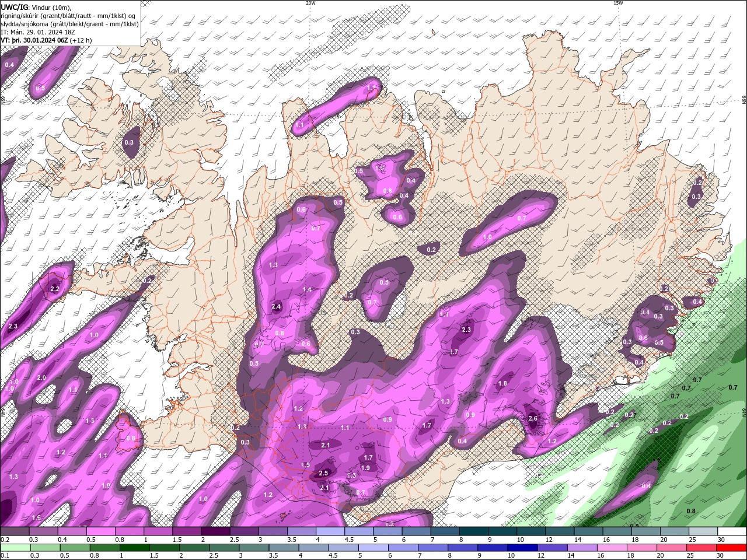
Task: Click the map value '2.6' near the south coast
Action: [532, 418]
